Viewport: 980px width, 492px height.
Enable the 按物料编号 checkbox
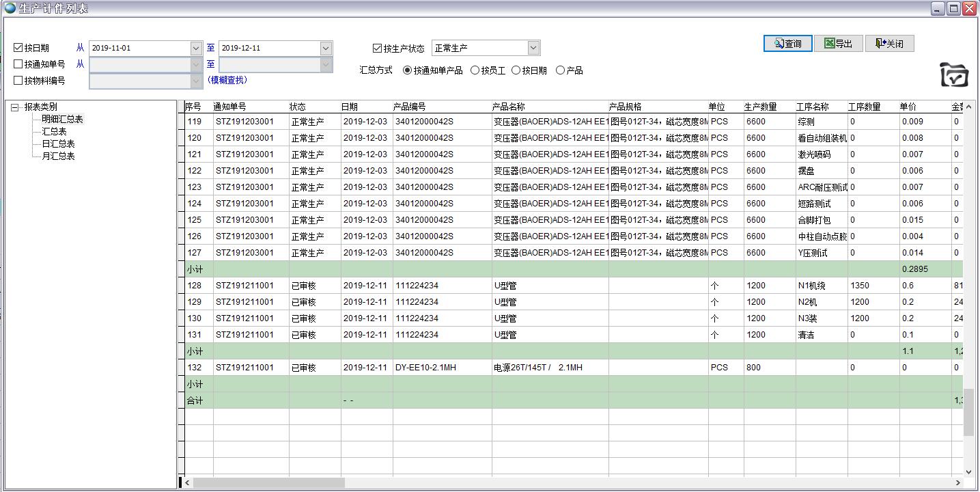(x=18, y=81)
